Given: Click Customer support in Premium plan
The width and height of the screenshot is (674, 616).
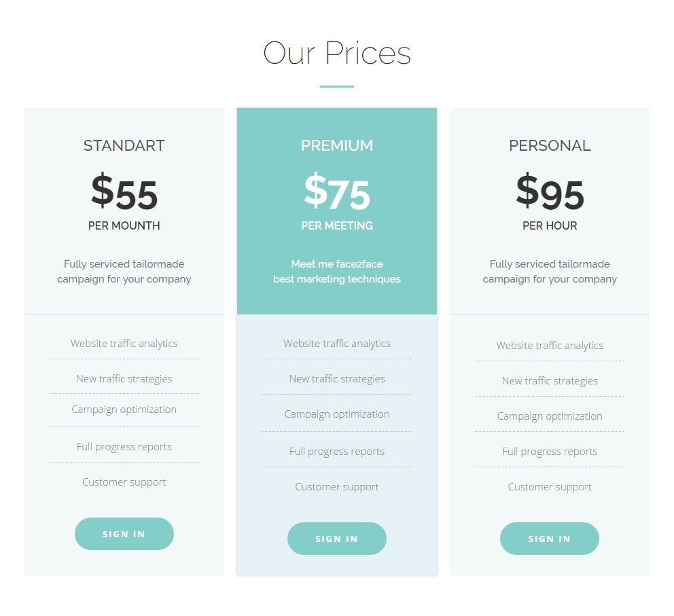Looking at the screenshot, I should (x=337, y=487).
